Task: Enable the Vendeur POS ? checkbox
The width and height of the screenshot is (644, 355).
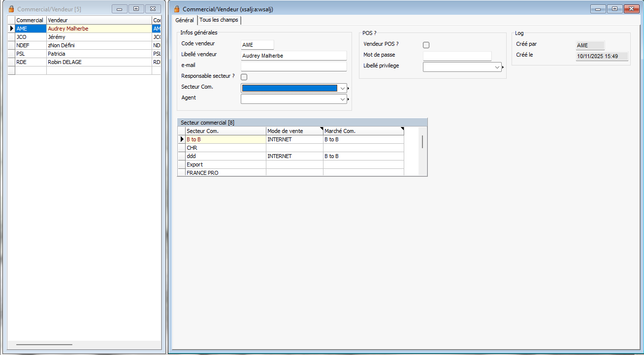Action: coord(426,45)
